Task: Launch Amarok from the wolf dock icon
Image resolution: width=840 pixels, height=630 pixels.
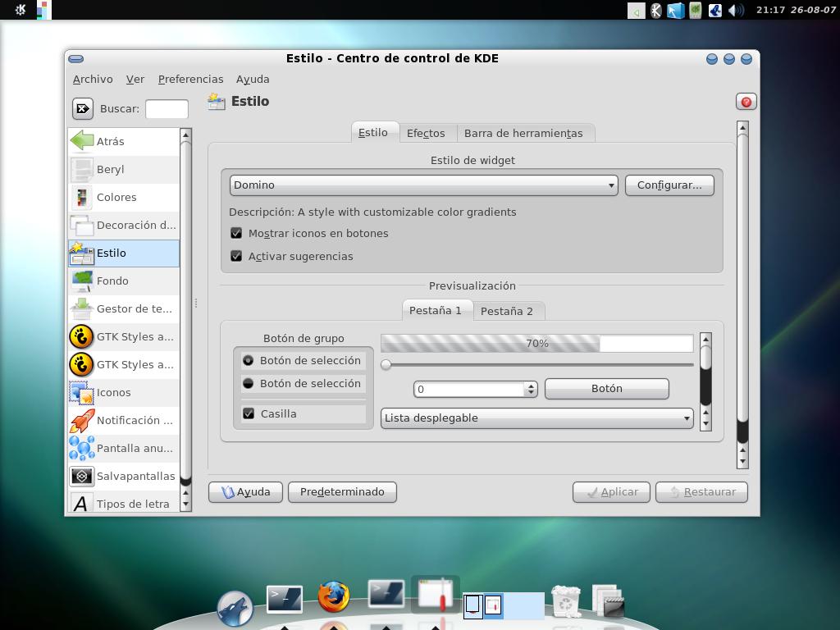Action: coord(235,608)
